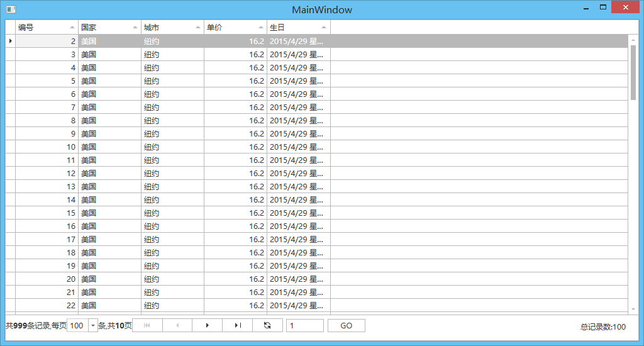644x346 pixels.
Task: Select the 单价 cell in highlighted row 2
Action: pos(235,41)
